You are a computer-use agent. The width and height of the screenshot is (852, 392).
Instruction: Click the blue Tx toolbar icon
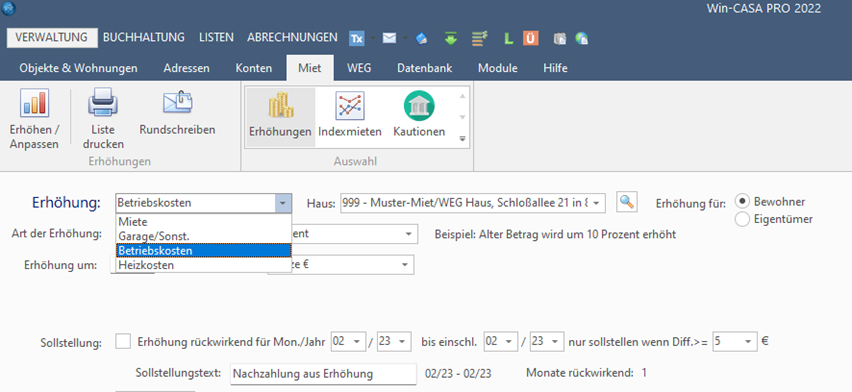(x=356, y=38)
